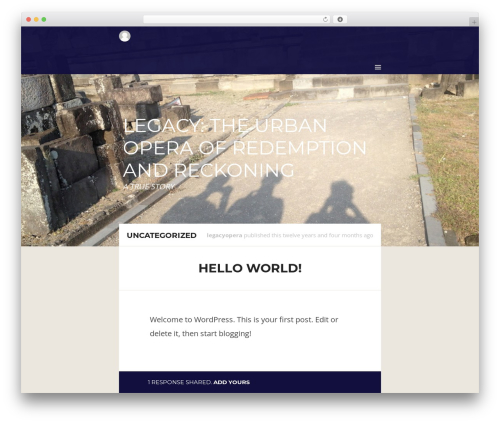The width and height of the screenshot is (500, 423).
Task: Open site title Legacy: The Urban Opera link
Action: click(x=245, y=148)
